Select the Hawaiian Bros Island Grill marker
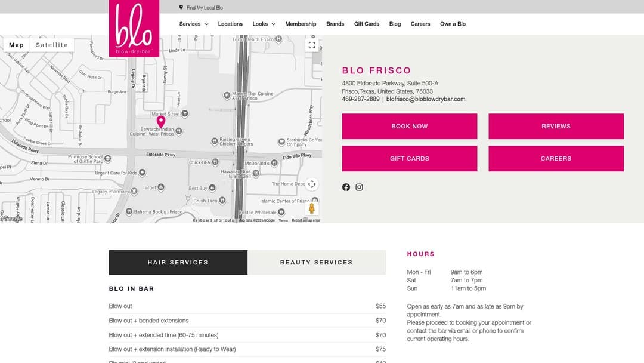Viewport: 644px width, 363px height. (256, 173)
